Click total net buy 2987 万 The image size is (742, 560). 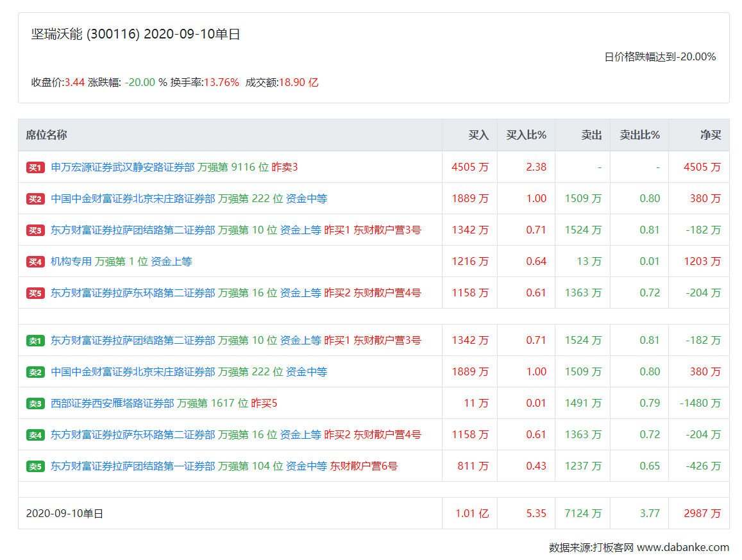pyautogui.click(x=702, y=514)
